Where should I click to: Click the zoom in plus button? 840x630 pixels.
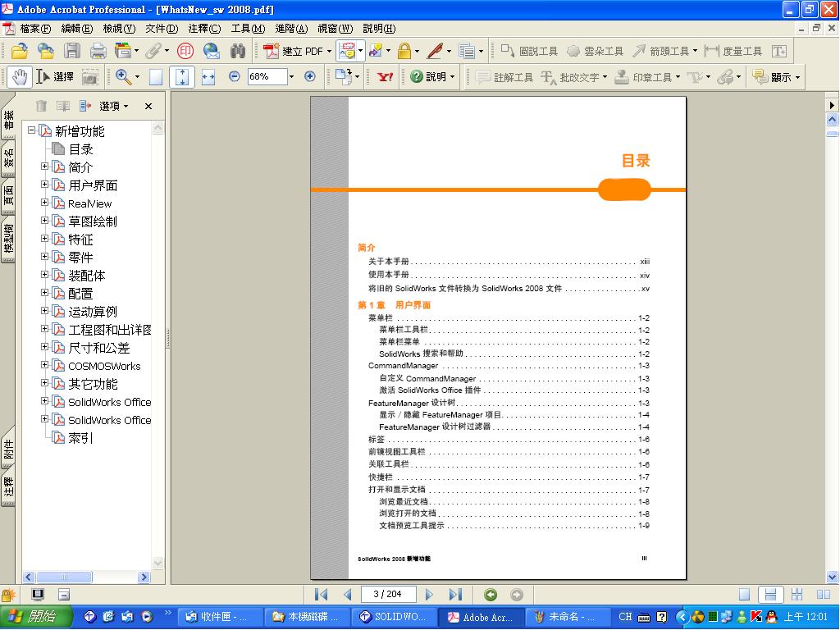pyautogui.click(x=309, y=76)
